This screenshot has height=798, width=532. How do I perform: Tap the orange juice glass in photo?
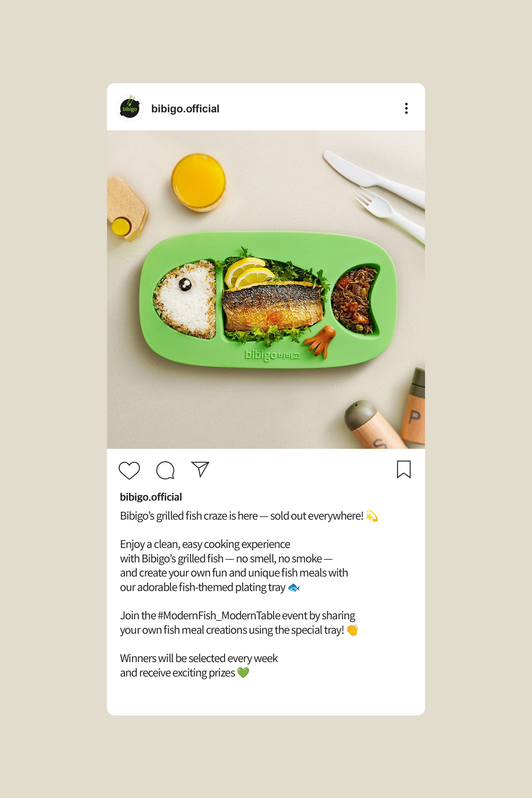click(x=199, y=182)
